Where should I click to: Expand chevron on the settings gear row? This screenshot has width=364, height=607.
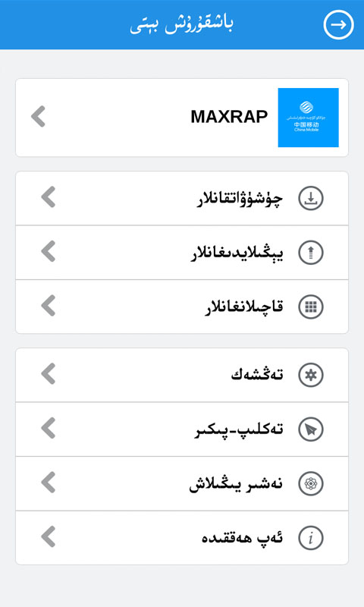coord(49,373)
